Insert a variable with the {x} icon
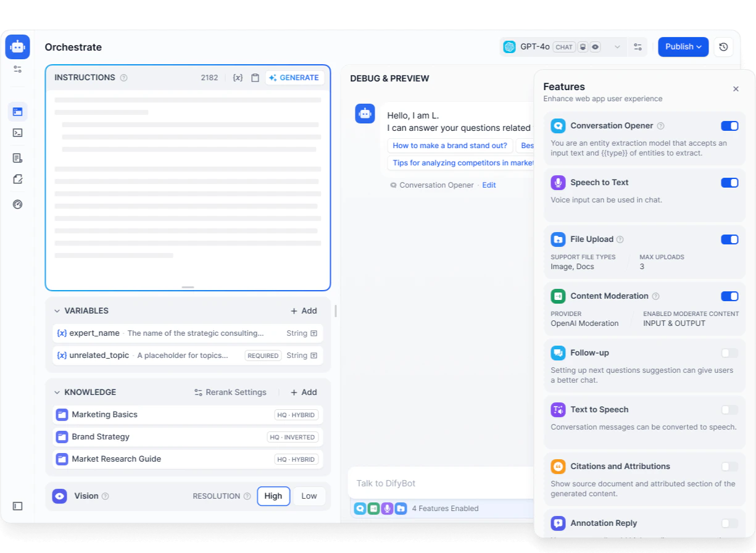756x553 pixels. pyautogui.click(x=238, y=77)
